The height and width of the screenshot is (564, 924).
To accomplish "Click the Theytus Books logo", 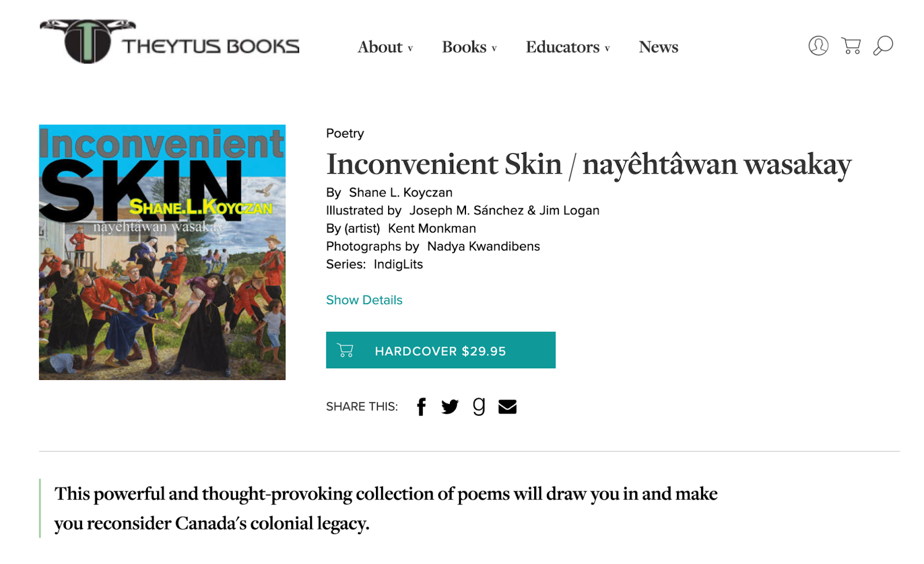I will [x=169, y=42].
